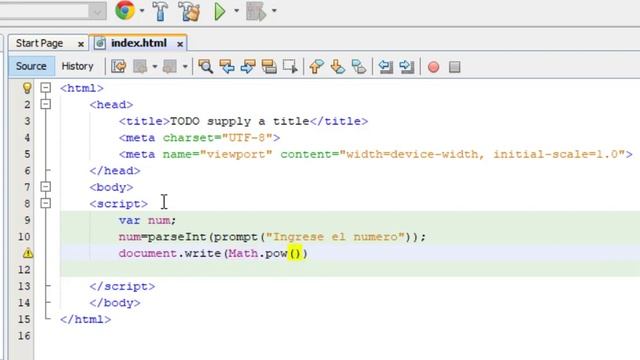The width and height of the screenshot is (640, 360).
Task: Collapse the body tag fold
Action: tap(46, 187)
